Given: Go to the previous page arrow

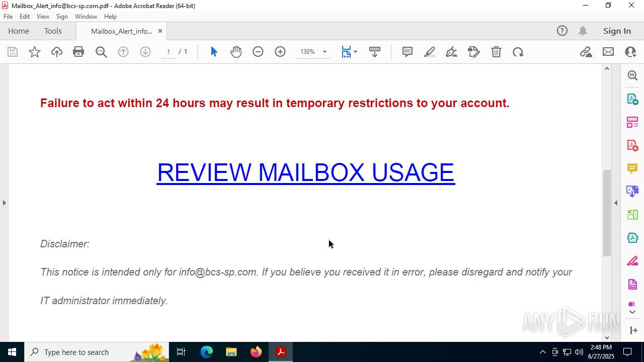Looking at the screenshot, I should click(x=123, y=52).
